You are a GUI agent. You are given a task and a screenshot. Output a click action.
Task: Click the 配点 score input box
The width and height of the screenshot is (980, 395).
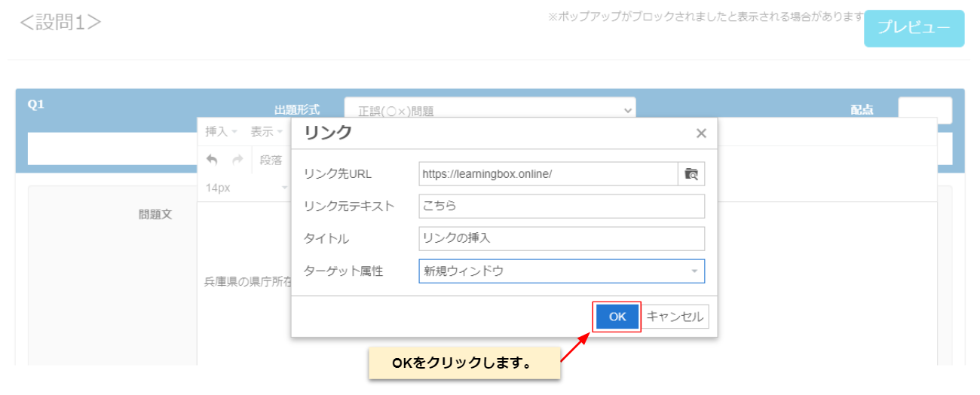[x=924, y=110]
